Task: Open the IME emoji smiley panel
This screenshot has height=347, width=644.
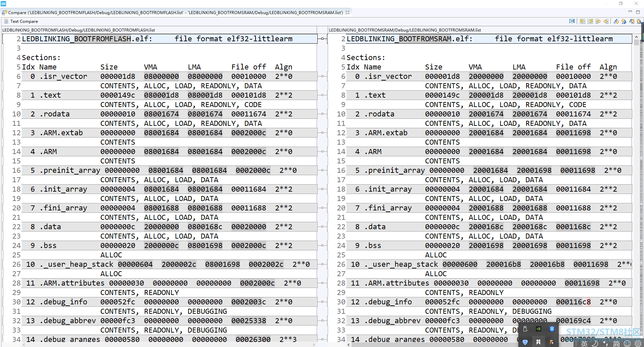Action: 627,343
